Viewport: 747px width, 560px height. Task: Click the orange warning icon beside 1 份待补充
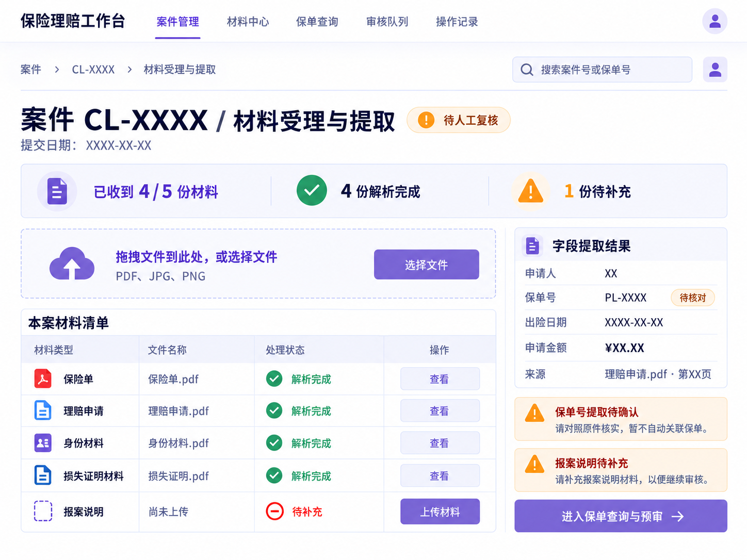point(531,191)
